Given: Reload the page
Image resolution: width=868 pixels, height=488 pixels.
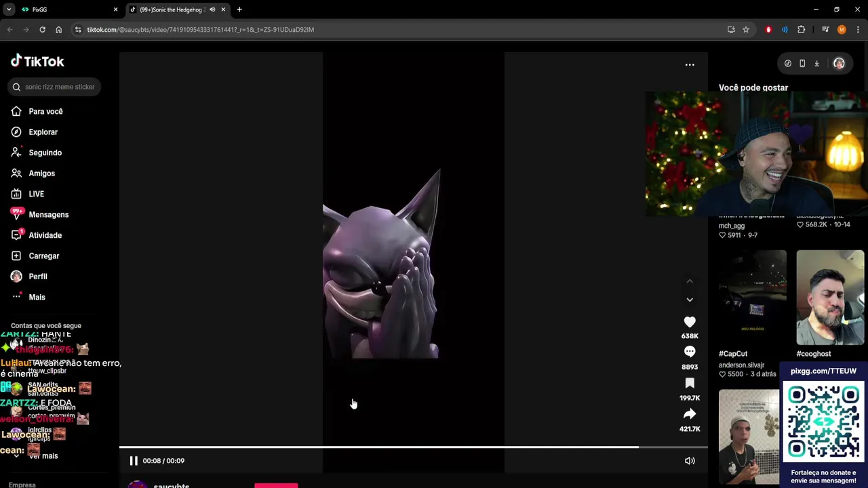Looking at the screenshot, I should (42, 30).
